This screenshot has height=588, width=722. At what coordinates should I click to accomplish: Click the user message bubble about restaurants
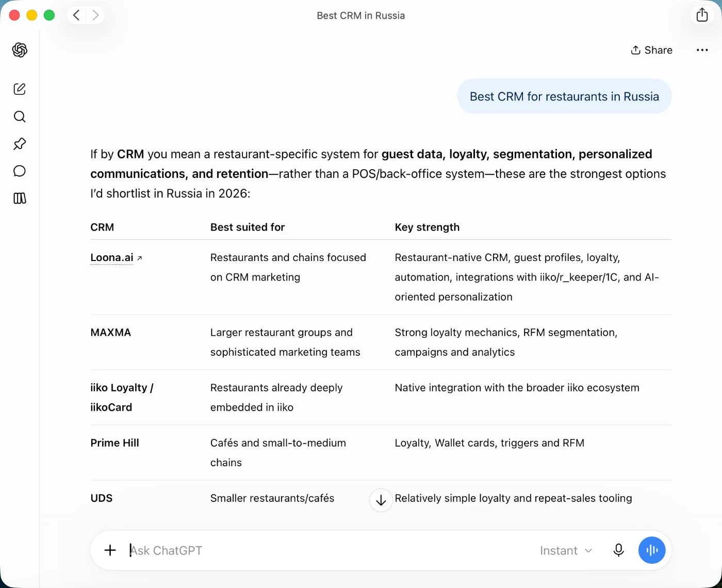click(564, 96)
